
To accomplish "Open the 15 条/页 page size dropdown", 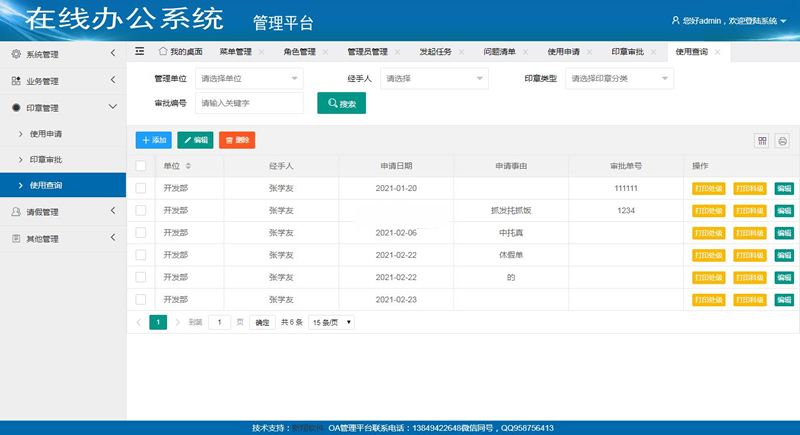I will [x=332, y=323].
